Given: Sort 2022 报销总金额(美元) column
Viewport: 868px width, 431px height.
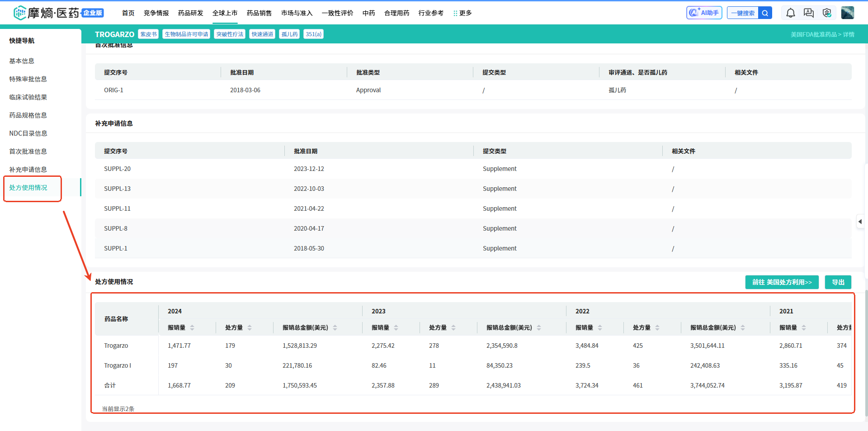Looking at the screenshot, I should point(743,327).
